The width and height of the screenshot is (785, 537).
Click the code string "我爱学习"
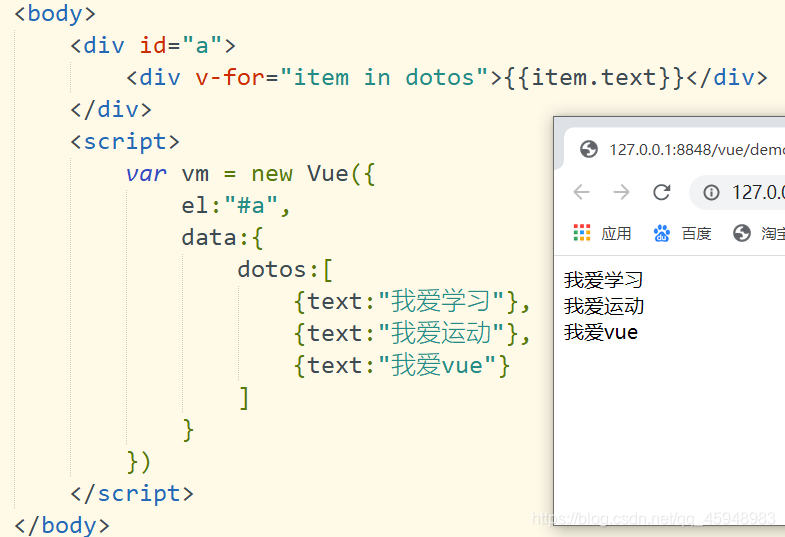point(441,301)
